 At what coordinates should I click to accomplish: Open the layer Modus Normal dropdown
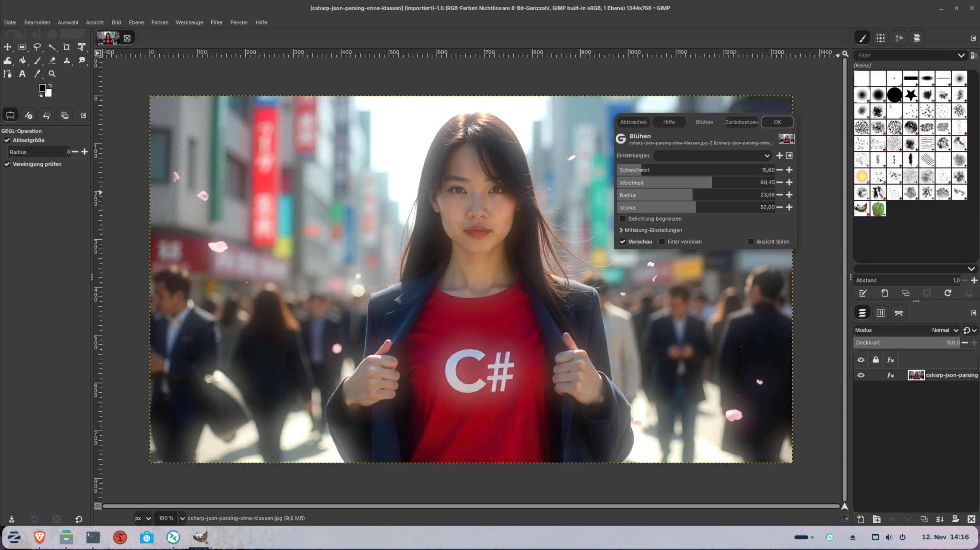tap(944, 330)
